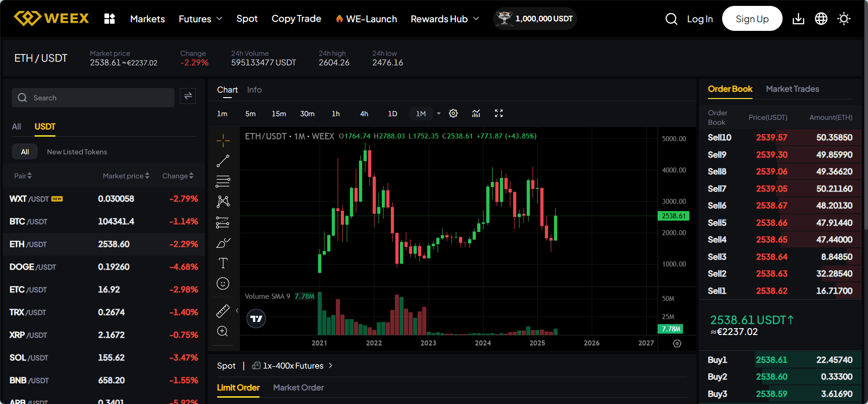The width and height of the screenshot is (868, 404).
Task: Select the All filter pill
Action: pyautogui.click(x=25, y=152)
